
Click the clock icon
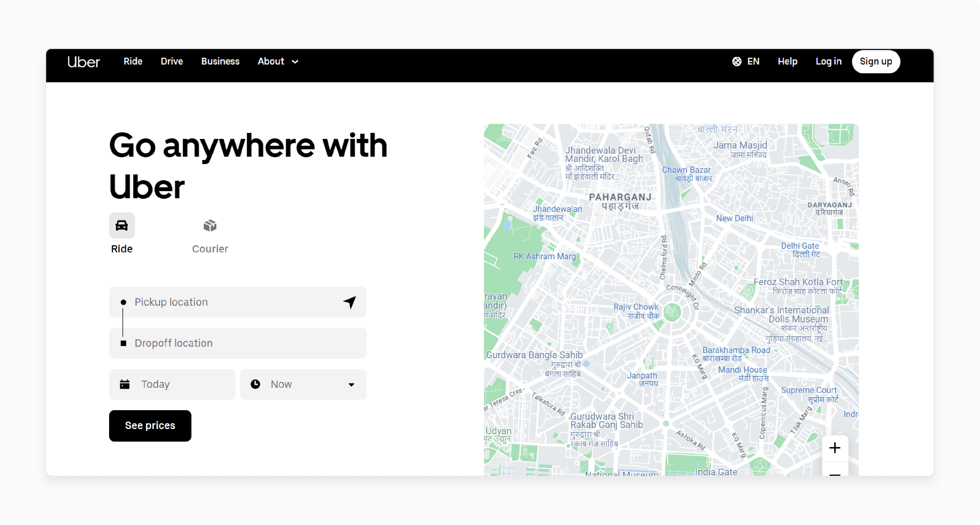[255, 384]
